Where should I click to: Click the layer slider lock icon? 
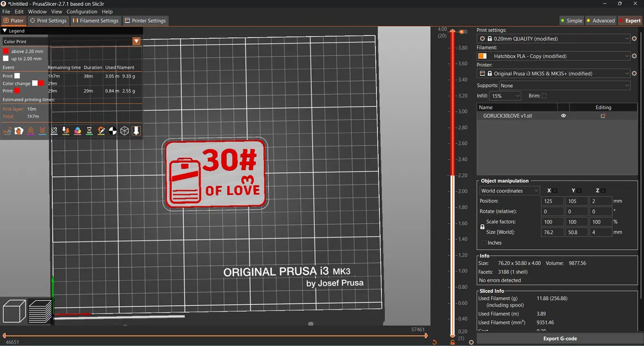[453, 342]
